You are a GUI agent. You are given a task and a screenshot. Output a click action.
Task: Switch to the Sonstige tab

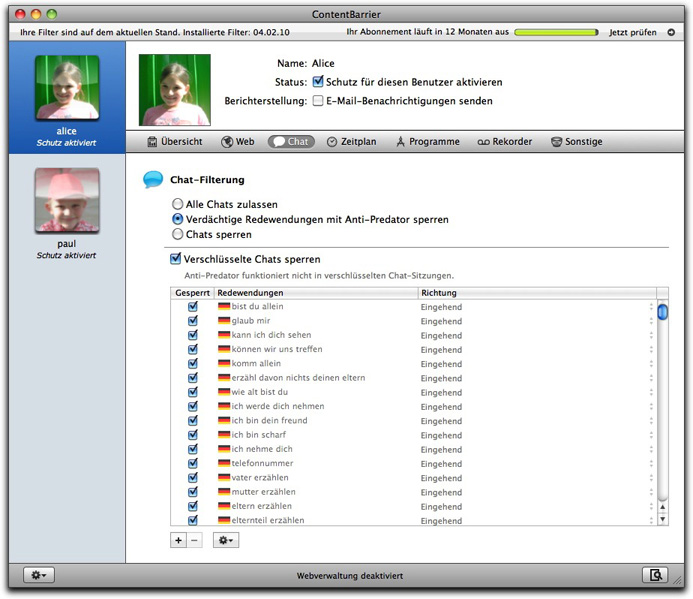pos(577,141)
